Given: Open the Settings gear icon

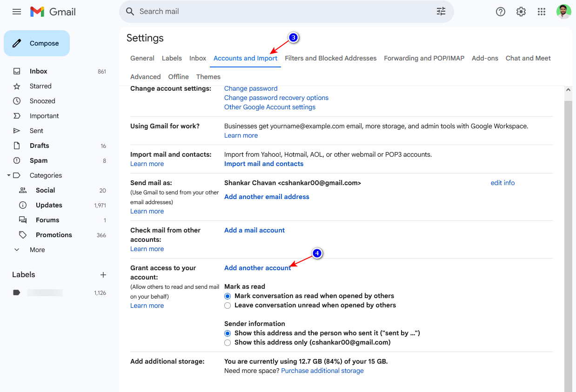Looking at the screenshot, I should click(x=521, y=12).
